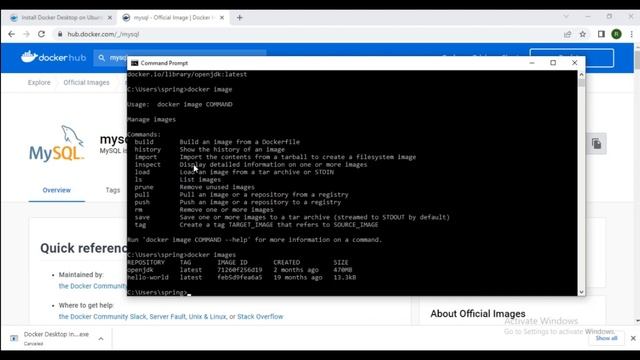Click the 'inspect' command text

[147, 164]
